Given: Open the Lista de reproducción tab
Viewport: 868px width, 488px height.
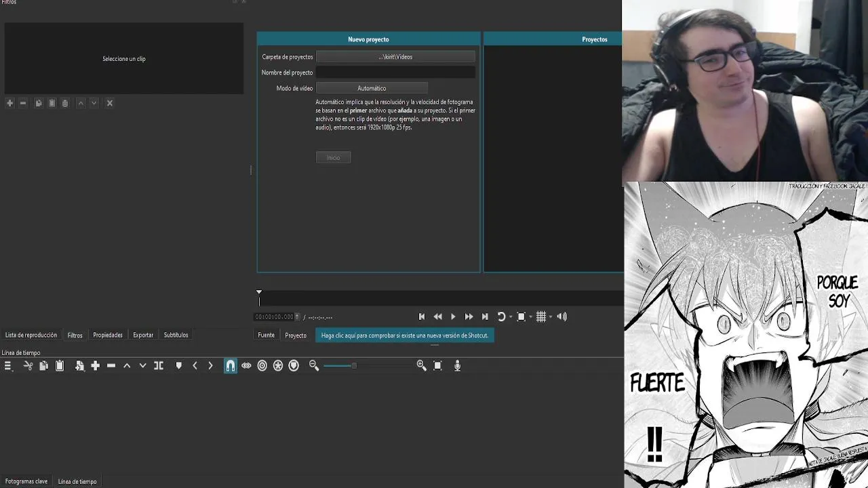Looking at the screenshot, I should click(x=31, y=335).
